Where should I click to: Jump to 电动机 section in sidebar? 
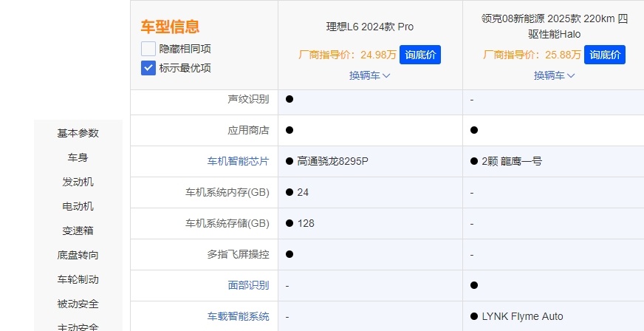pyautogui.click(x=78, y=206)
